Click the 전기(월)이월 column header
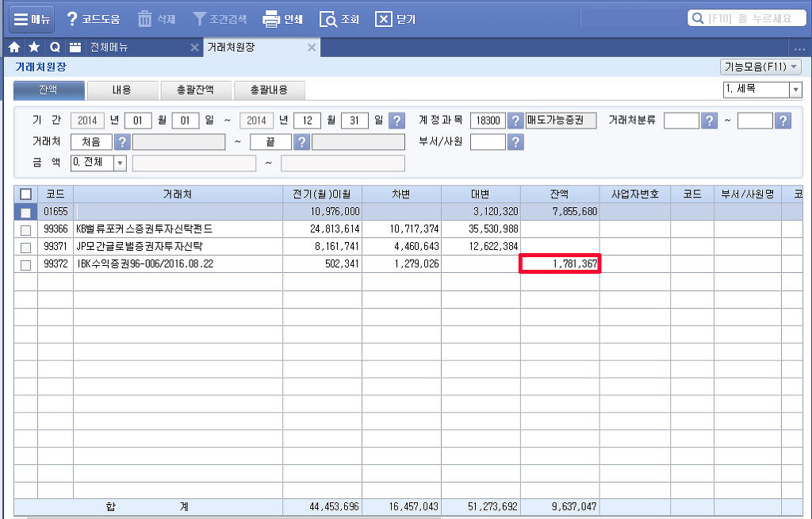The height and width of the screenshot is (519, 812). (322, 194)
